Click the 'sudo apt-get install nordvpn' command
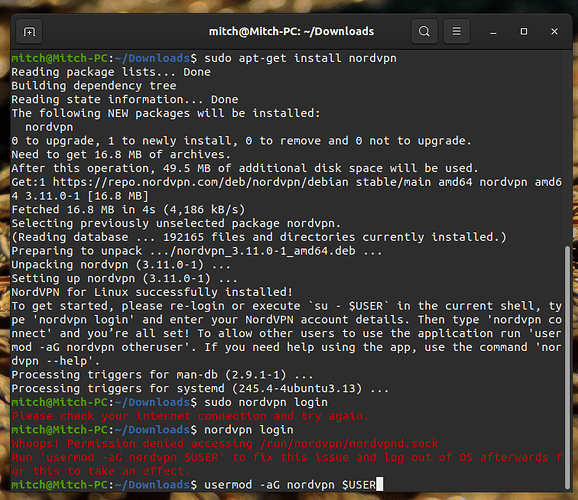 pyautogui.click(x=300, y=58)
